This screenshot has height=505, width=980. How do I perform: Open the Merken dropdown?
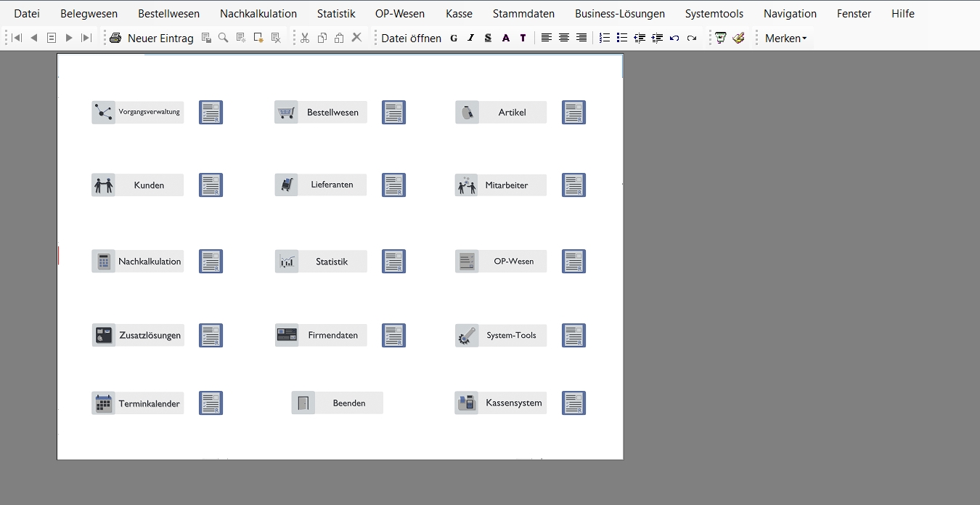pyautogui.click(x=786, y=38)
